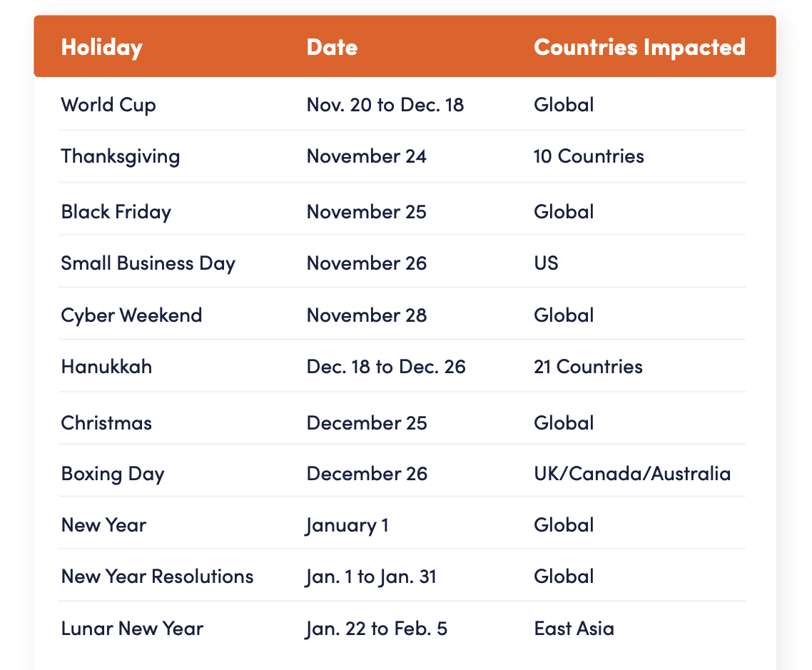The image size is (812, 670).
Task: Click the Date column header
Action: 332,47
